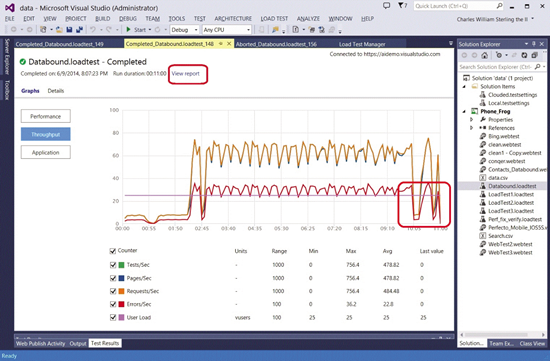The height and width of the screenshot is (361, 550).
Task: Click the Notifications flag icon
Action: point(401,6)
